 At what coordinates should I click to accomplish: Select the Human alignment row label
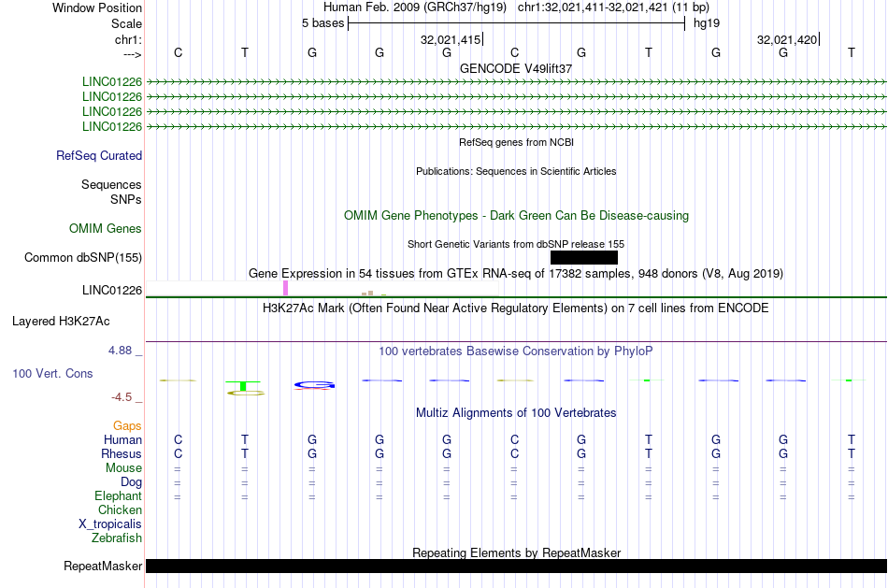(122, 440)
